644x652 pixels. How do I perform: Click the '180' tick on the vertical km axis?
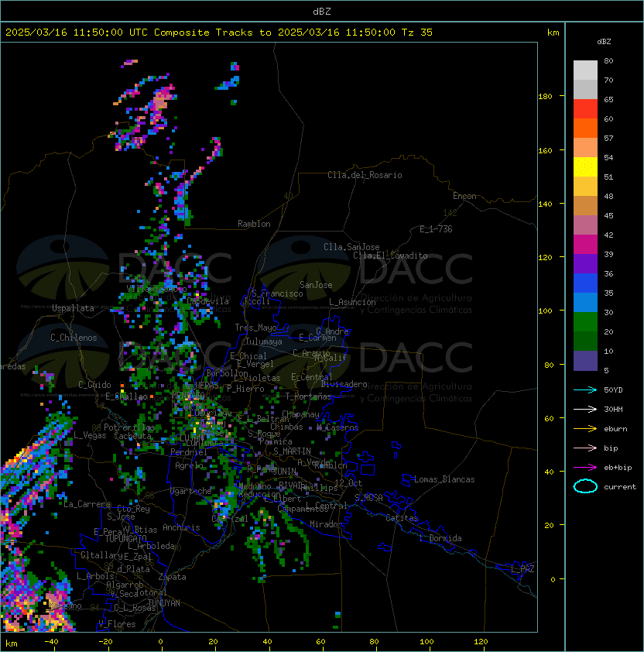tap(545, 96)
